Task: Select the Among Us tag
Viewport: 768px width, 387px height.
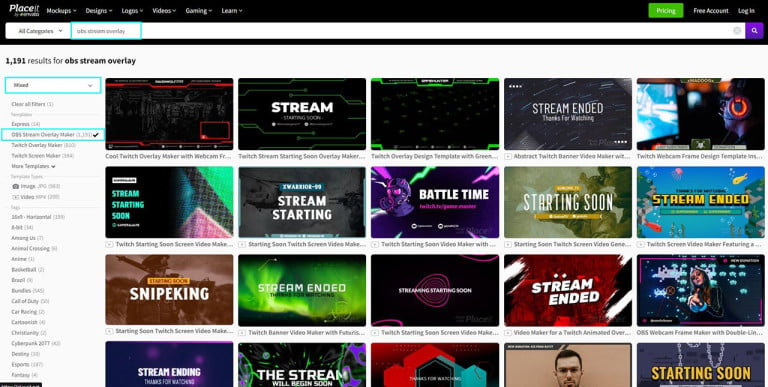Action: [27, 238]
